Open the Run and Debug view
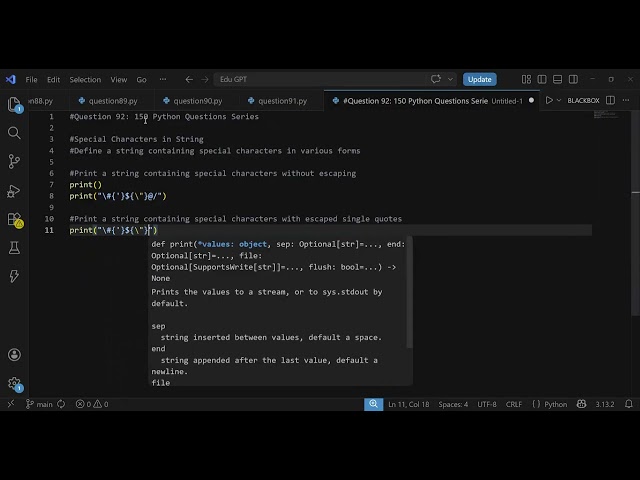The height and width of the screenshot is (480, 640). (x=14, y=191)
